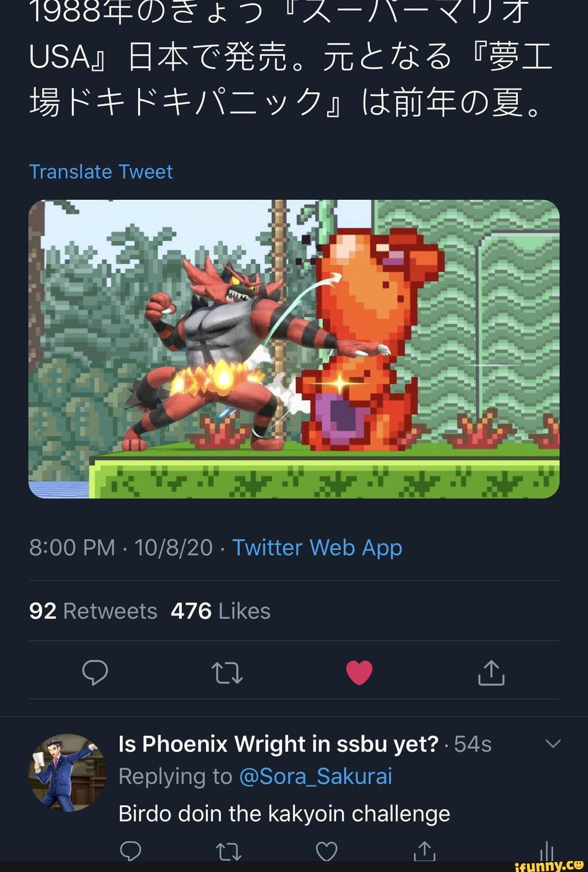Retweet the main tweet
This screenshot has height=872, width=588.
pyautogui.click(x=226, y=672)
